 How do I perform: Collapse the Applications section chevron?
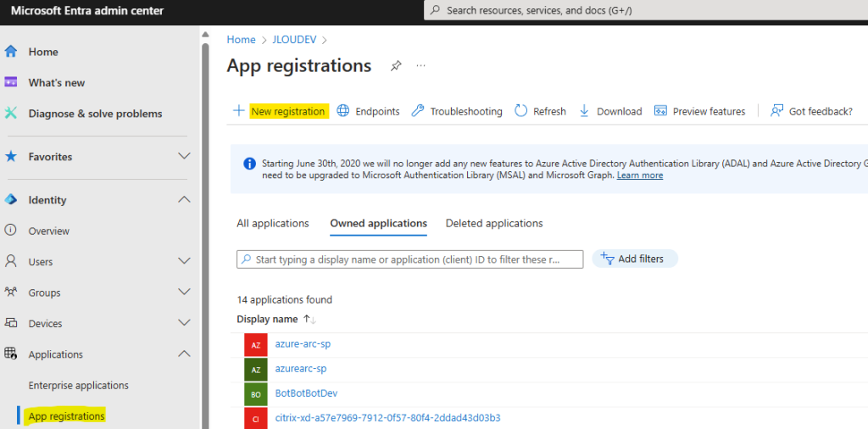(x=184, y=354)
